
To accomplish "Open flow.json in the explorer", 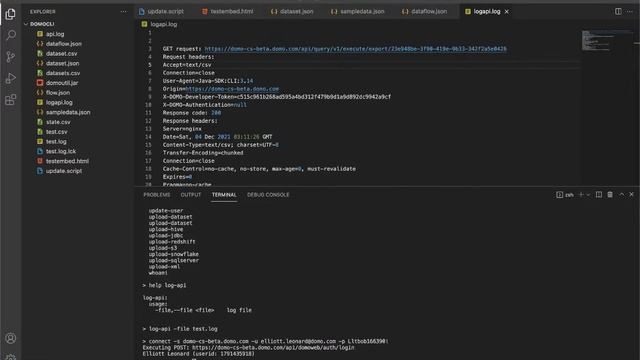I will [x=58, y=93].
